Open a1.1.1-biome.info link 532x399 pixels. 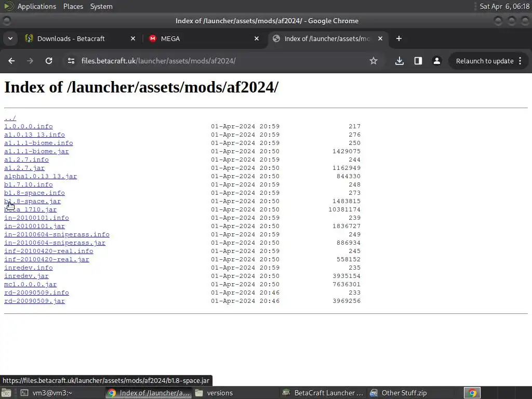coord(38,143)
